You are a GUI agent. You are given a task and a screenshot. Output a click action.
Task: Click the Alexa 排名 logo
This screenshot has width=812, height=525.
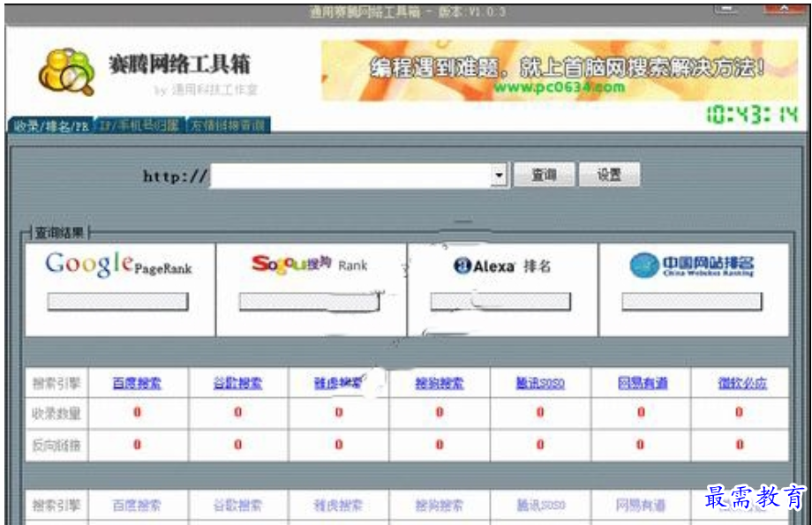click(502, 266)
